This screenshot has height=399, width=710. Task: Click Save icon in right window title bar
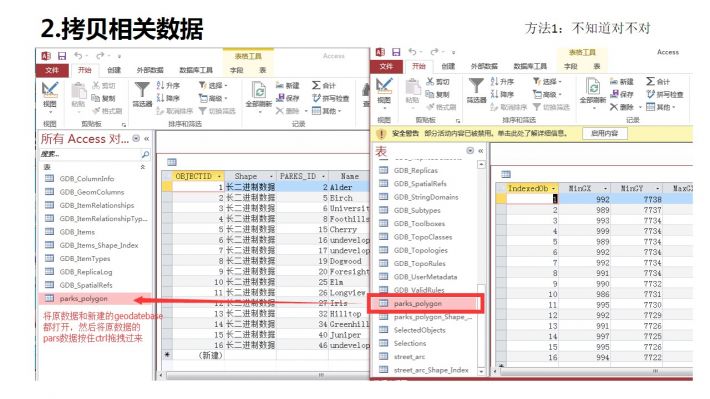click(x=396, y=52)
